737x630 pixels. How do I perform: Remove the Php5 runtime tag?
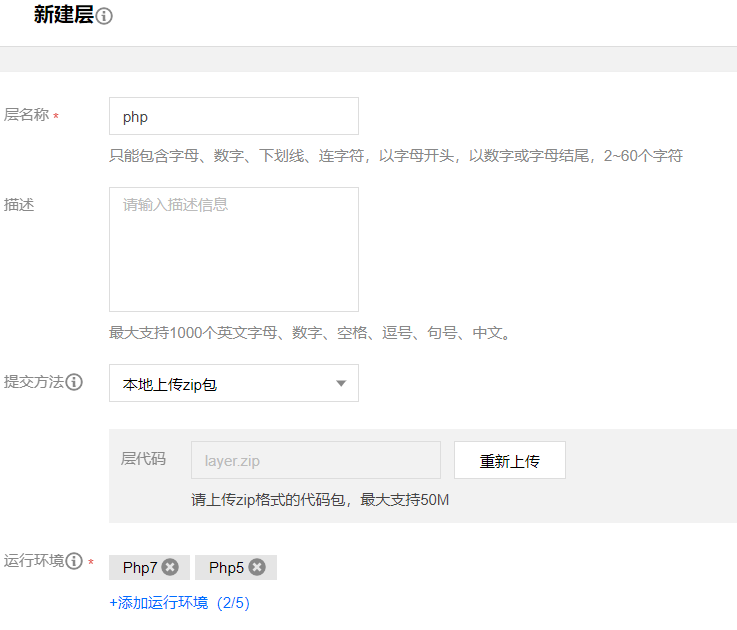pos(257,567)
